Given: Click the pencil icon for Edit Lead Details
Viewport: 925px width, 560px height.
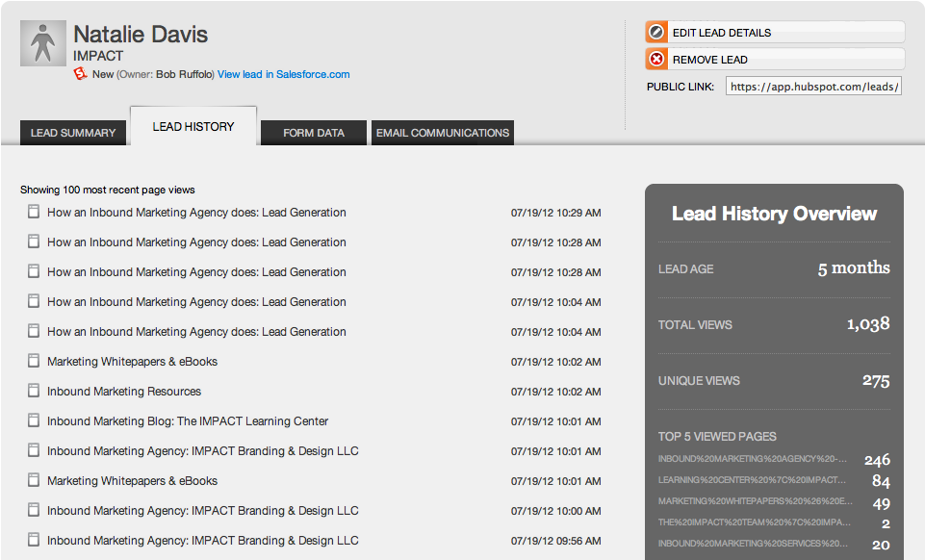Looking at the screenshot, I should click(x=656, y=32).
